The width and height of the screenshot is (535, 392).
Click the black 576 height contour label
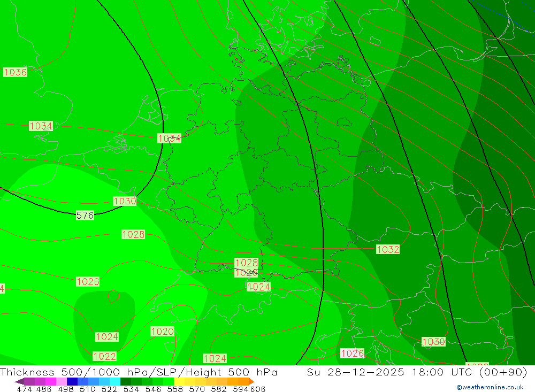85,216
